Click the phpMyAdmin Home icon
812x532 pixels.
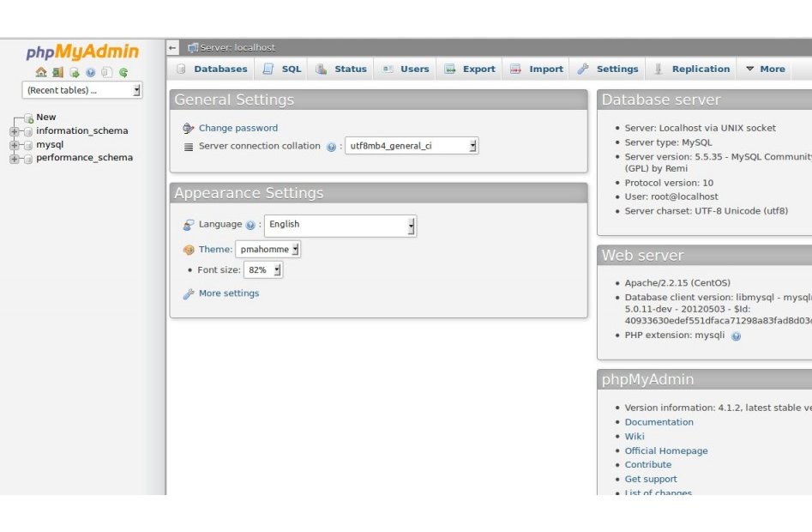pyautogui.click(x=41, y=72)
